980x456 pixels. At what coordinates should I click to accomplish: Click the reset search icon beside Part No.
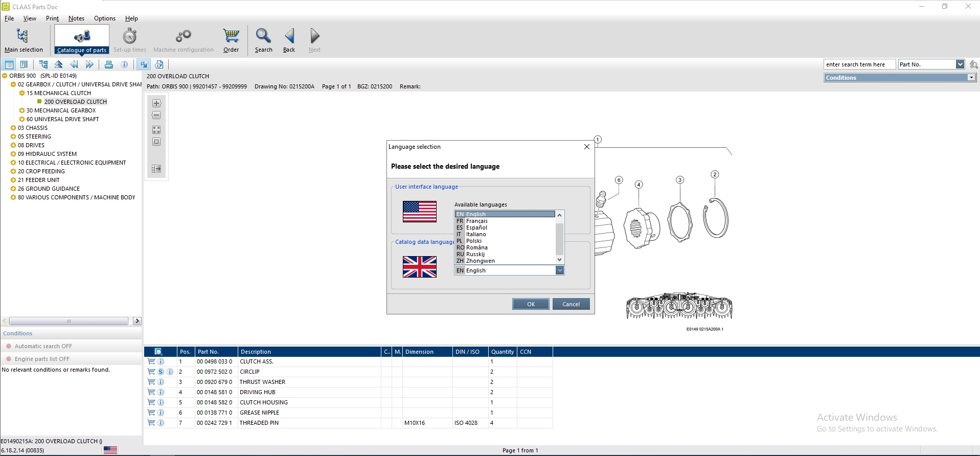(x=973, y=64)
